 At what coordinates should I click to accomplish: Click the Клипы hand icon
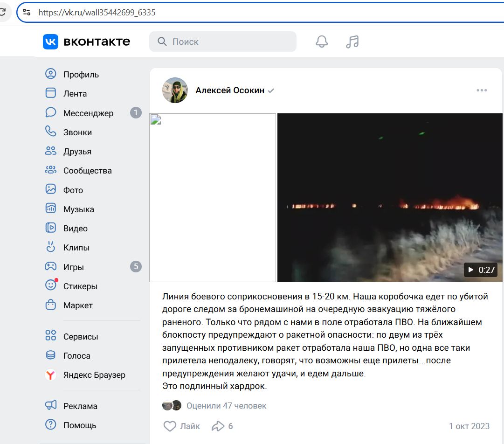[50, 247]
